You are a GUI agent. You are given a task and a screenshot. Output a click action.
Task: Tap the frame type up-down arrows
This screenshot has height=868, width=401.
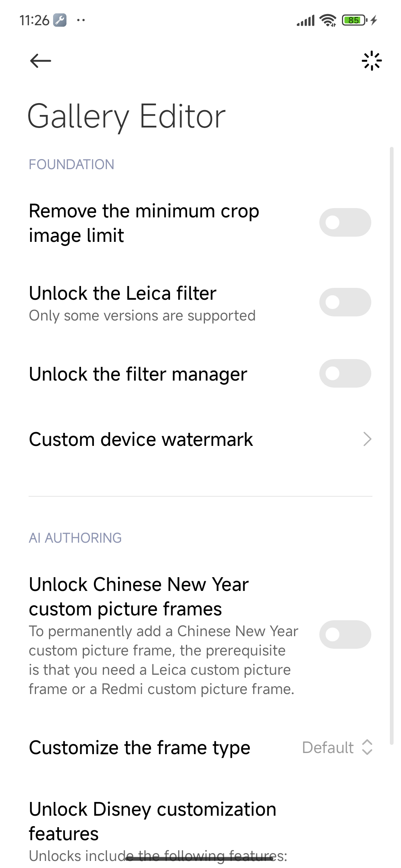[367, 747]
